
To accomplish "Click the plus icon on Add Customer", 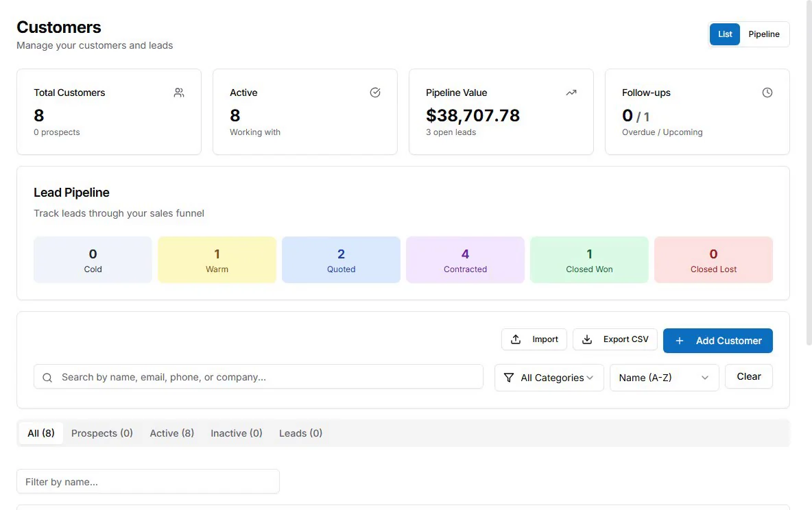I will pos(680,341).
